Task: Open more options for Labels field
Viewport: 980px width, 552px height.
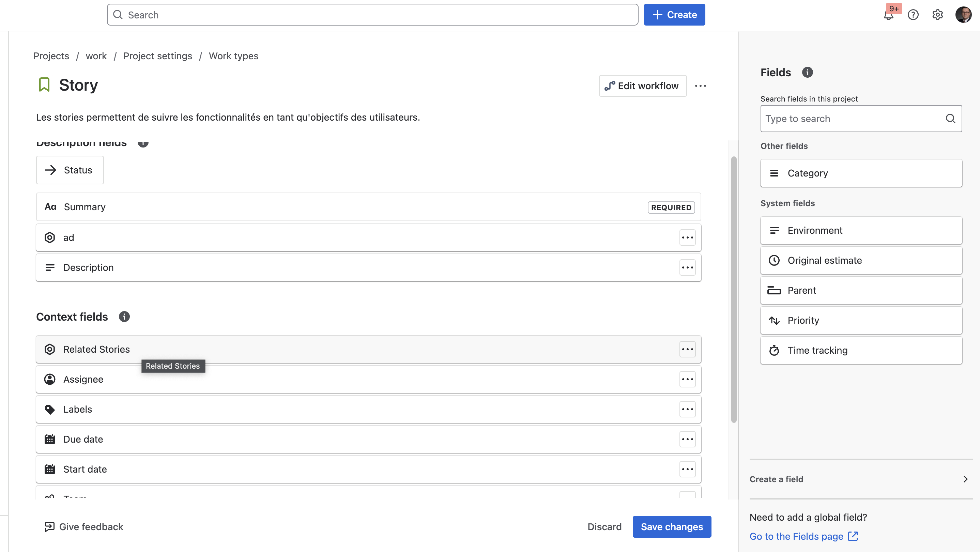Action: tap(687, 409)
